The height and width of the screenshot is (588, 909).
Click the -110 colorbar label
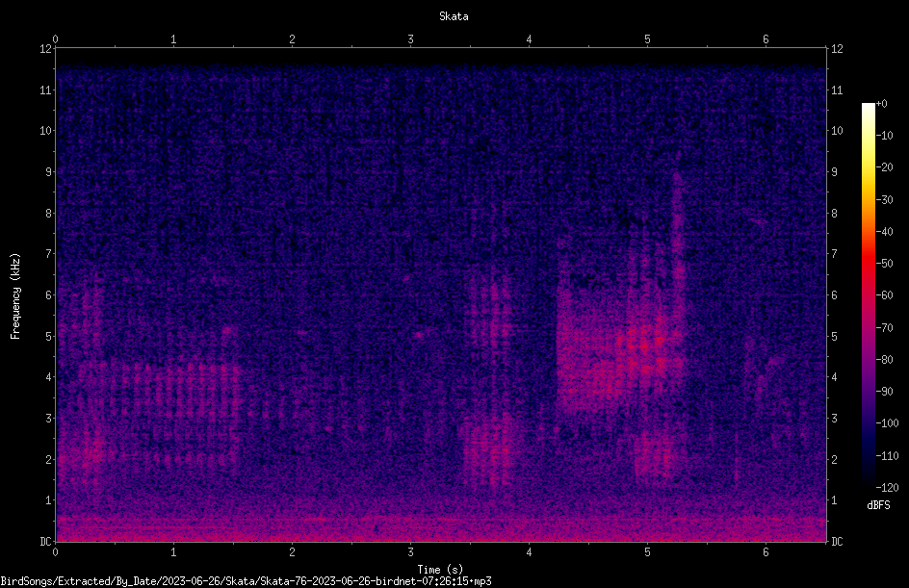(x=887, y=456)
